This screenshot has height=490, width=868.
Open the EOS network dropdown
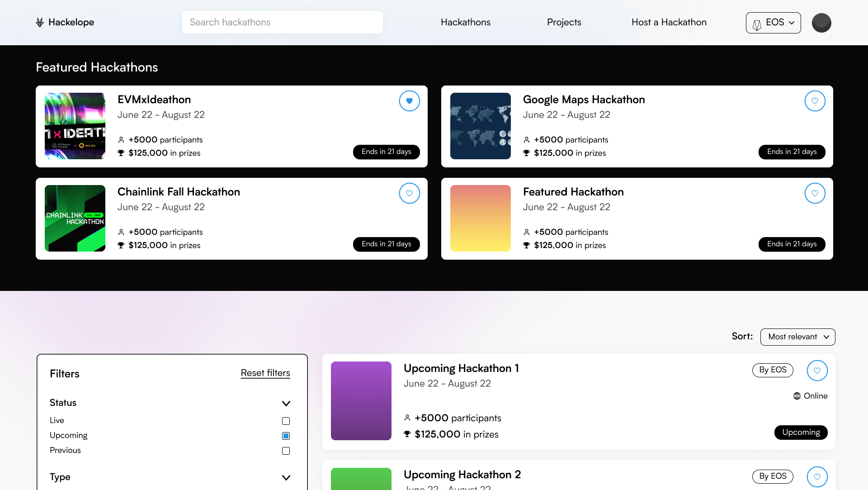[773, 23]
